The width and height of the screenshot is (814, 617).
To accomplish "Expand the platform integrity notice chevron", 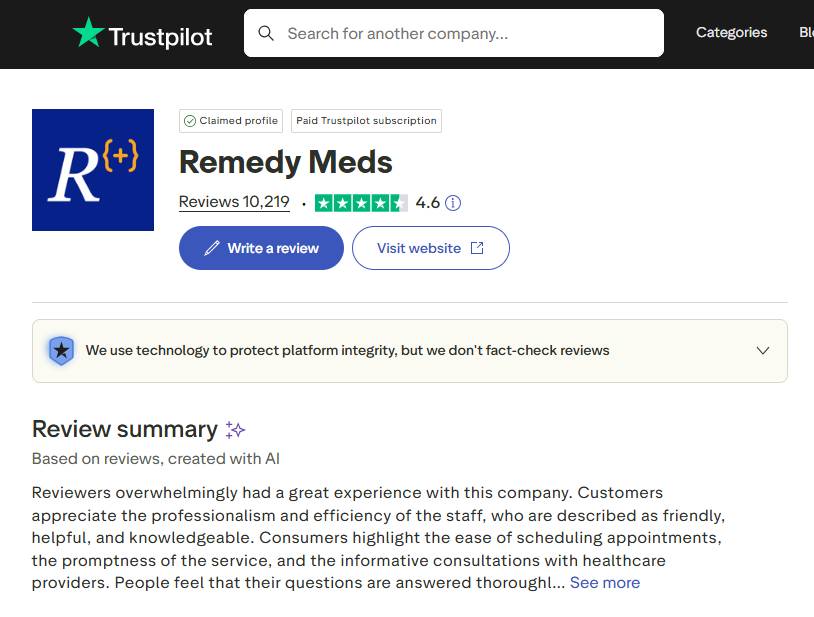I will (x=763, y=351).
